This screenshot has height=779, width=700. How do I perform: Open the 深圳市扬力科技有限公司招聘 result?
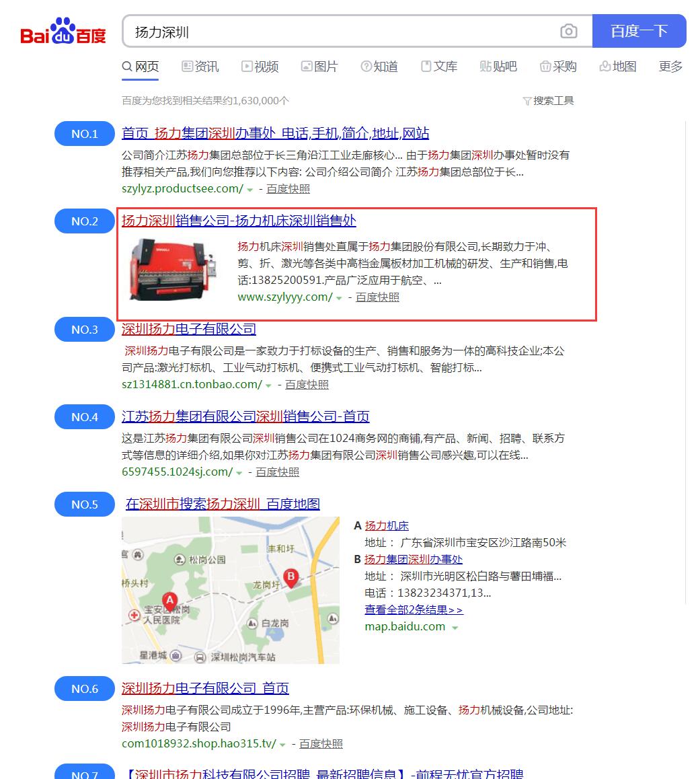(x=323, y=773)
